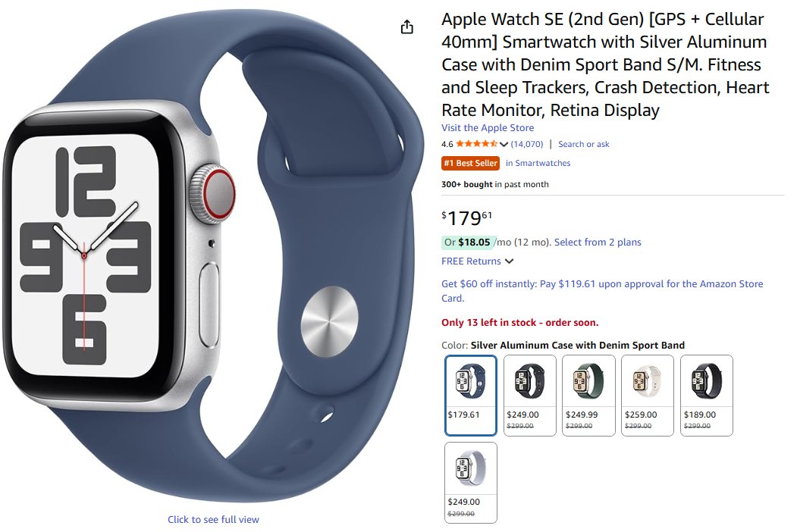Select the light blue loop band option
The width and height of the screenshot is (797, 532).
click(x=471, y=482)
